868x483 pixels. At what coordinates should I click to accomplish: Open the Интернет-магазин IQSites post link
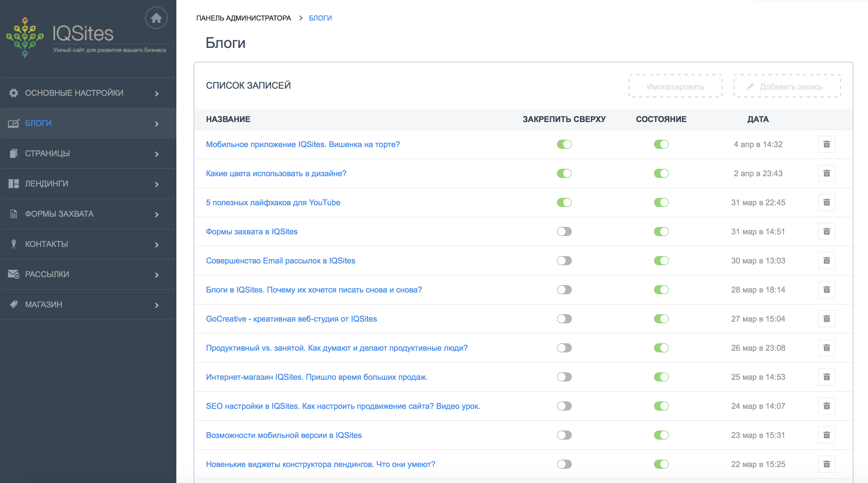click(x=316, y=377)
